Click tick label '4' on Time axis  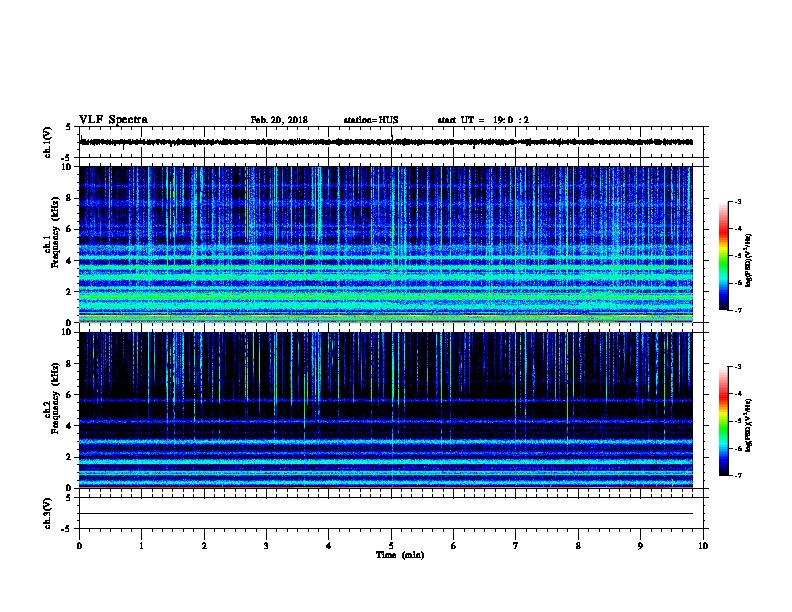tap(329, 546)
